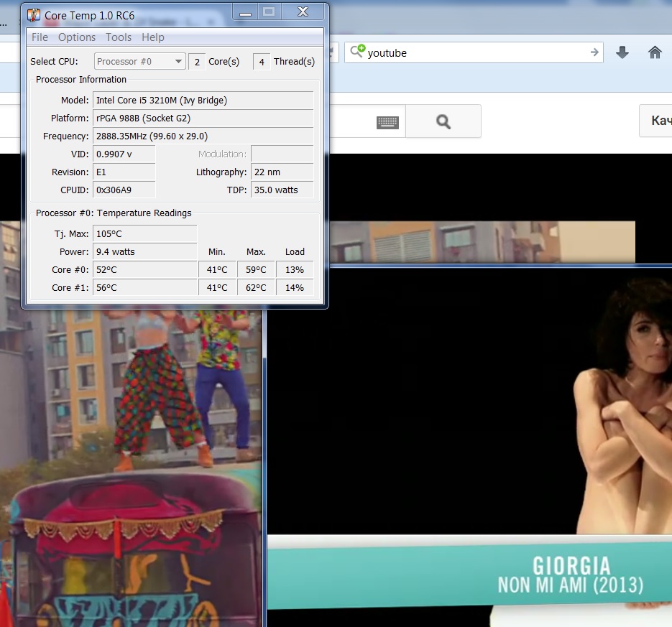The height and width of the screenshot is (627, 672).
Task: Close the Core Temp window
Action: click(x=303, y=12)
